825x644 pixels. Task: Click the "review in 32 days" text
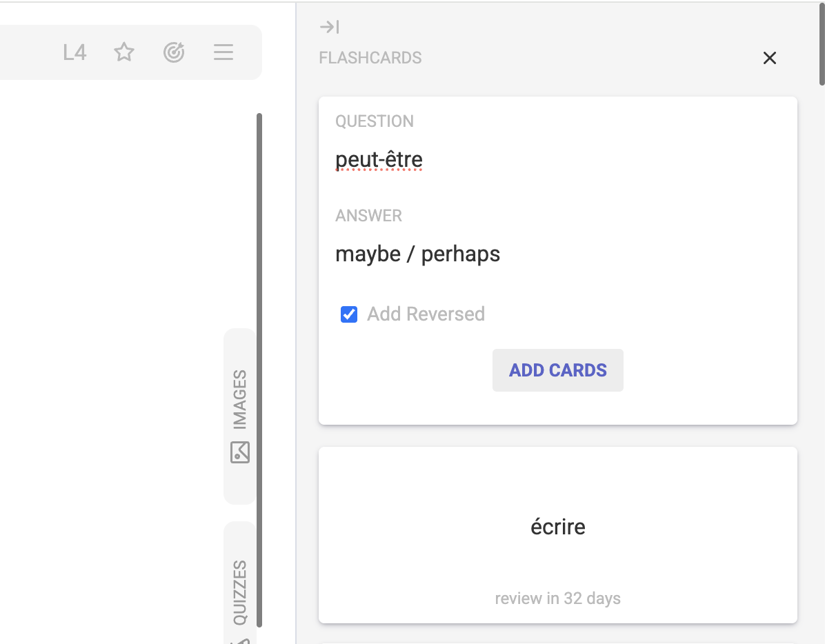[x=557, y=598]
